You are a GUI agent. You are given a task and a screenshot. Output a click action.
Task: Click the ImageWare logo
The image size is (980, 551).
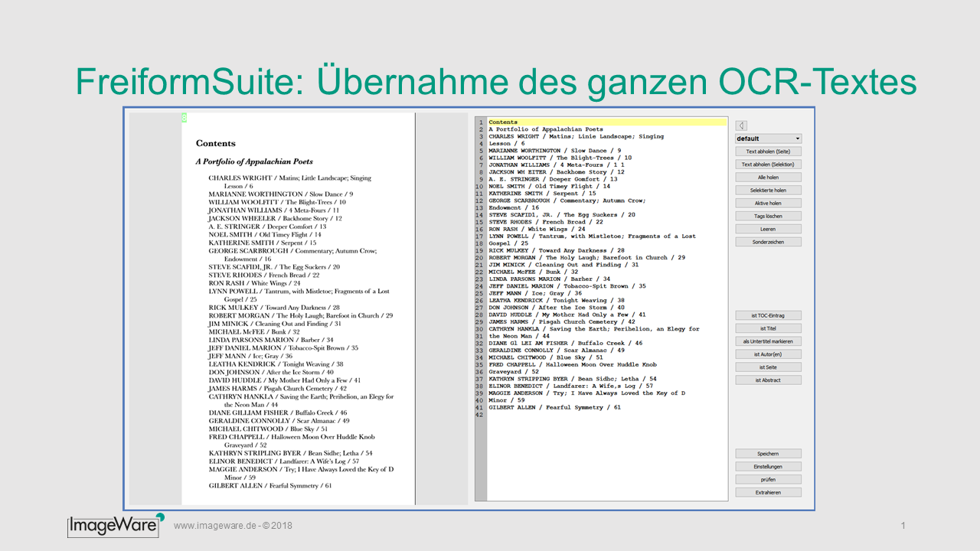click(x=116, y=524)
